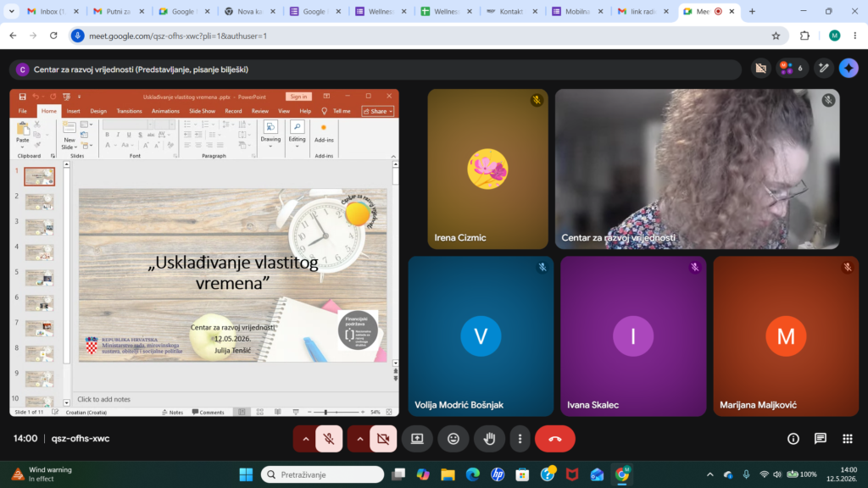Click the Gemini sparkle icon at top right
The width and height of the screenshot is (868, 488).
[x=849, y=68]
